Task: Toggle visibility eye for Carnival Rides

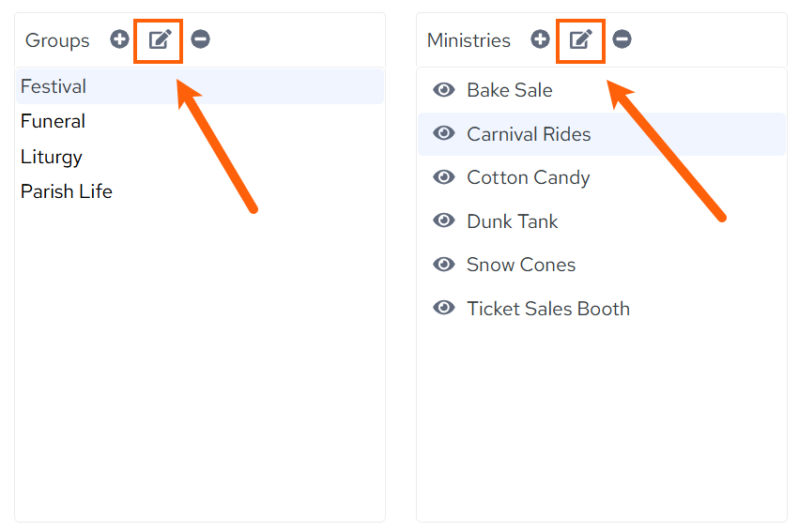Action: (444, 133)
